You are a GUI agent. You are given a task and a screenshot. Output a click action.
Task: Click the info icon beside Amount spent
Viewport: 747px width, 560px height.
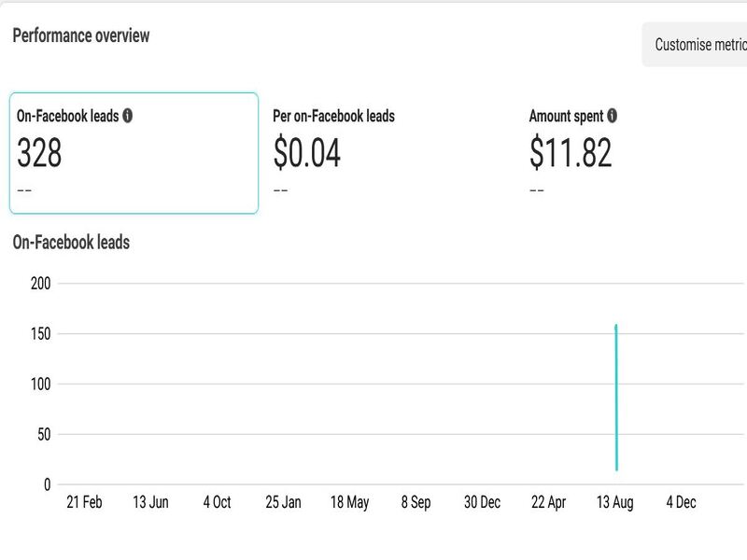point(612,117)
